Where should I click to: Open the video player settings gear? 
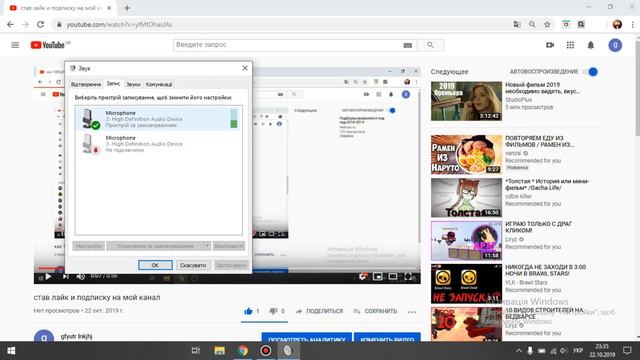click(x=362, y=277)
